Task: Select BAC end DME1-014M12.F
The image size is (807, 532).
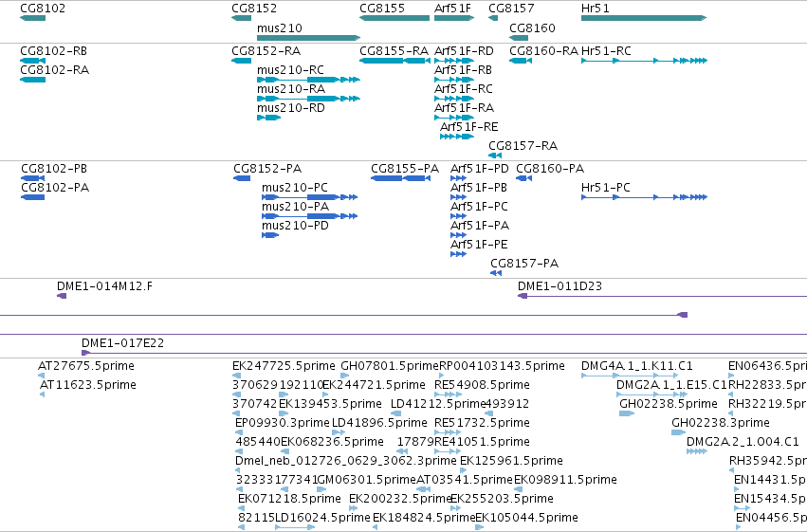Action: (x=62, y=296)
